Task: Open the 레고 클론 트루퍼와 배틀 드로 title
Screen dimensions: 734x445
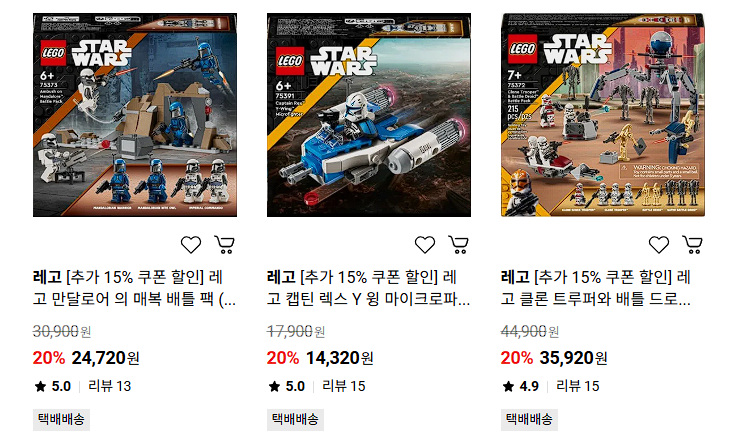Action: point(596,288)
